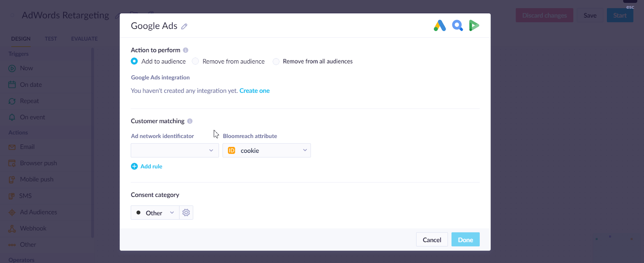
Task: Open Ad network identificator dropdown
Action: [175, 150]
